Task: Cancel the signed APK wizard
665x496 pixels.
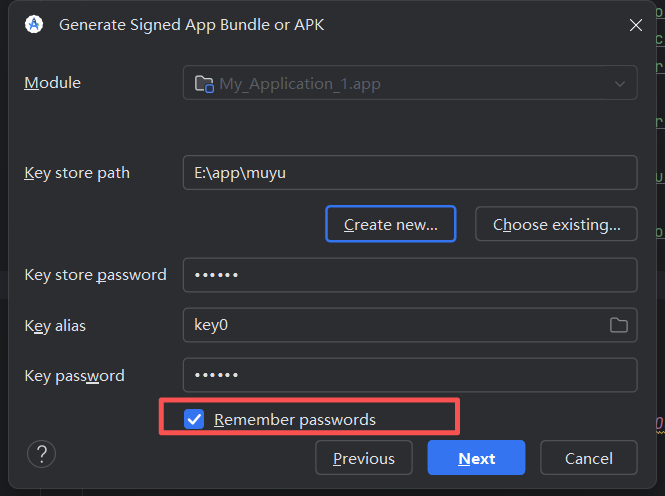Action: pyautogui.click(x=588, y=458)
